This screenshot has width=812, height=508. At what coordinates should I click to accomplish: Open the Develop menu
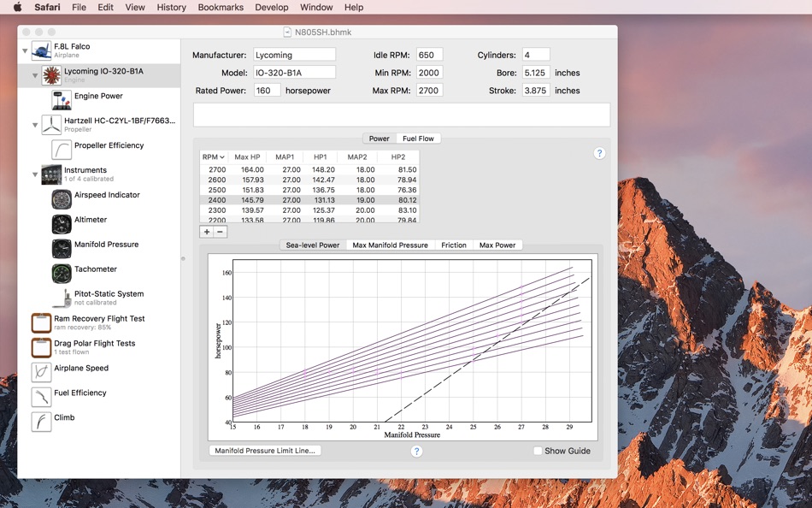tap(272, 7)
